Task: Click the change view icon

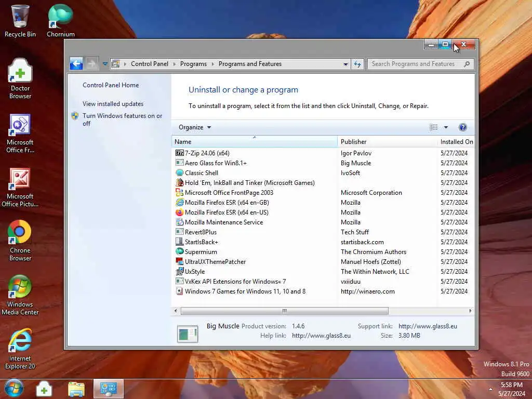Action: 434,127
